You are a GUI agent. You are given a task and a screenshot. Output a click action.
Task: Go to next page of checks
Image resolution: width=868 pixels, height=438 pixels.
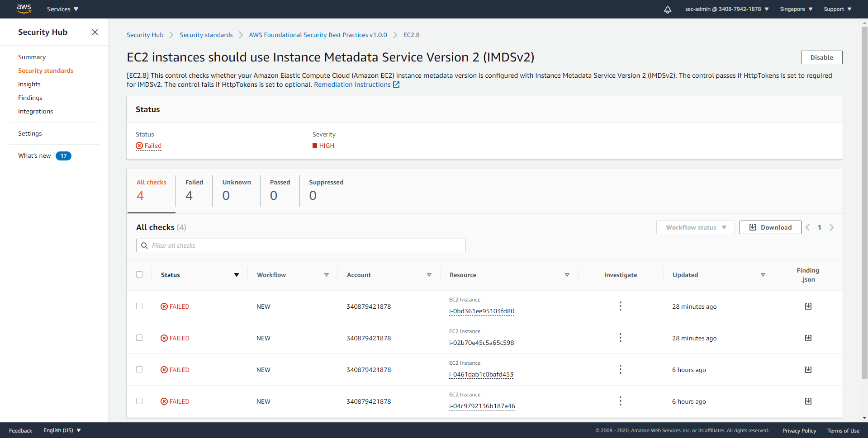(831, 227)
